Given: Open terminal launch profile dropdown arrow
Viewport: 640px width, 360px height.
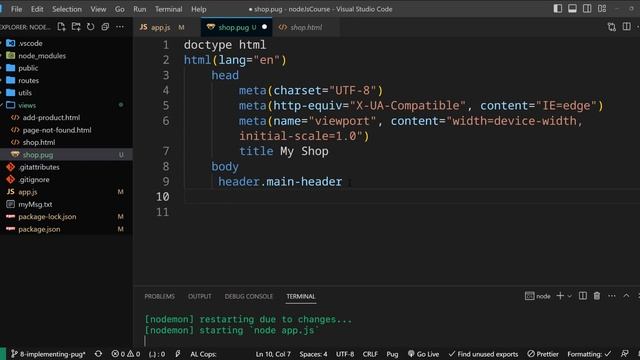Looking at the screenshot, I should 569,296.
